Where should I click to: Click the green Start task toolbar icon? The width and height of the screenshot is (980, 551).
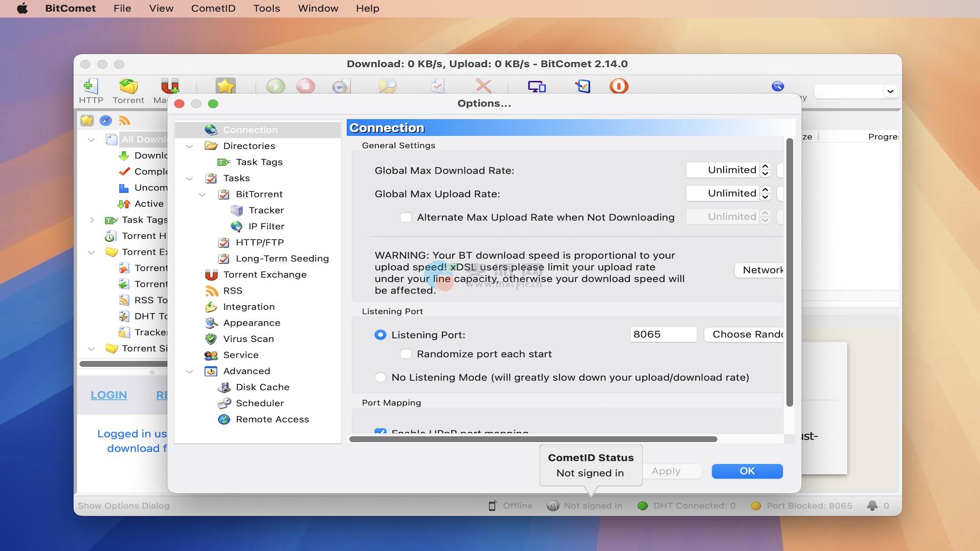coord(276,86)
